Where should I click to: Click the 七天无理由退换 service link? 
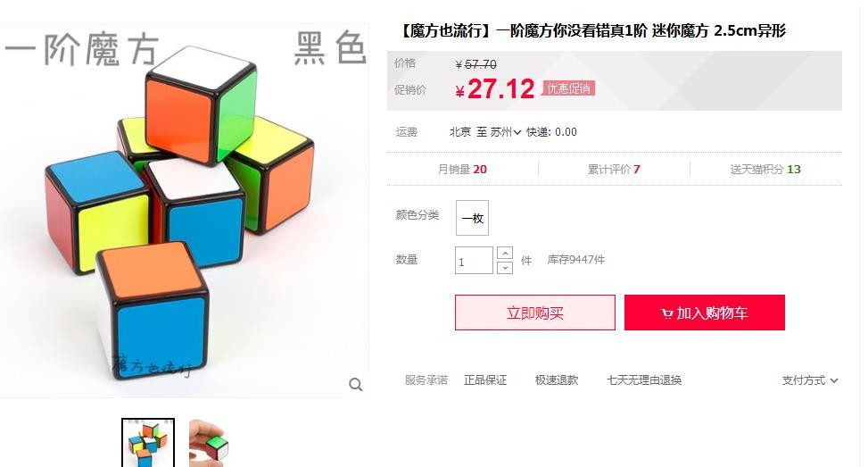(644, 380)
